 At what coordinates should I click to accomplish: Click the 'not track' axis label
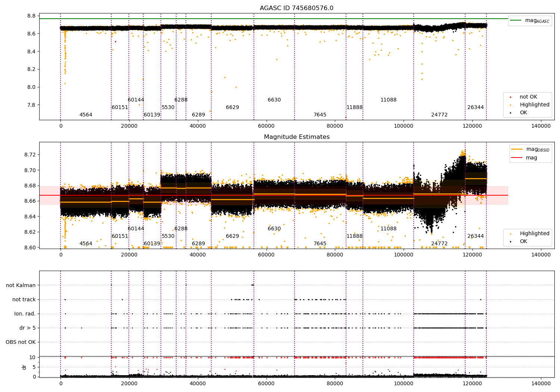click(24, 300)
